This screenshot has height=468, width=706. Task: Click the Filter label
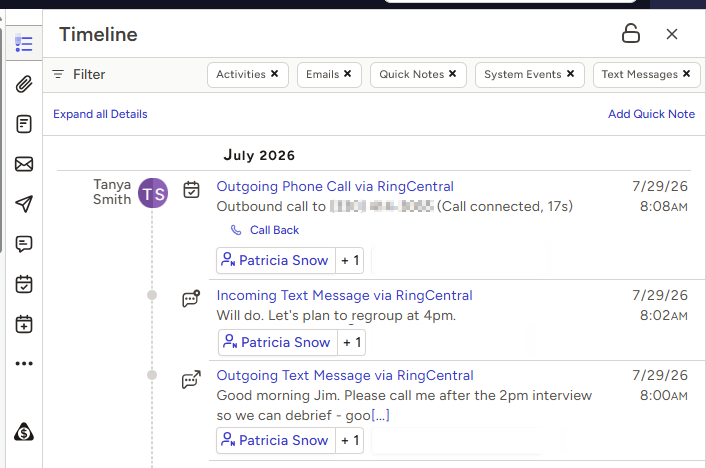[89, 74]
